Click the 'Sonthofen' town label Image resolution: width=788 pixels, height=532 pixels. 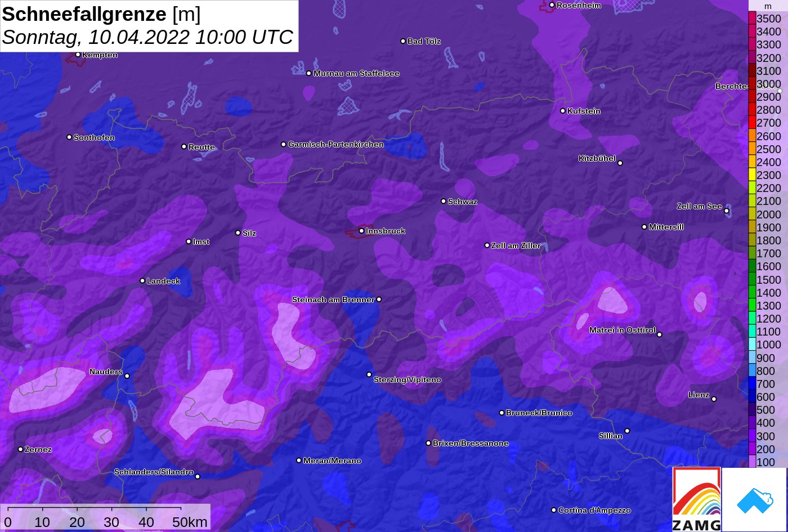94,137
